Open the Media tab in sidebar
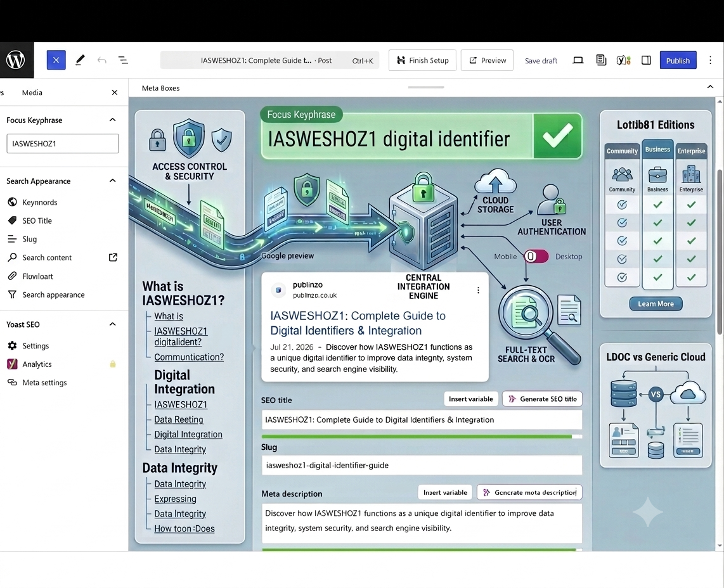The width and height of the screenshot is (724, 588). 32,93
